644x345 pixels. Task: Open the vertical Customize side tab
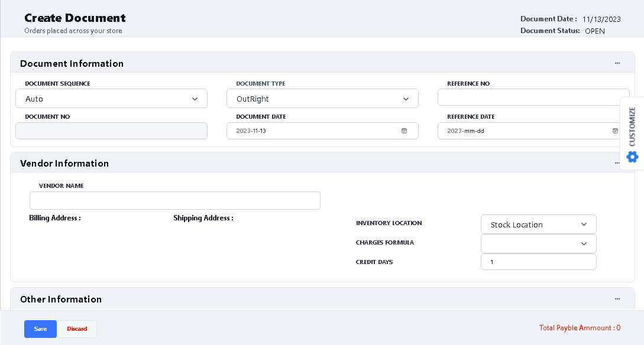tap(632, 126)
